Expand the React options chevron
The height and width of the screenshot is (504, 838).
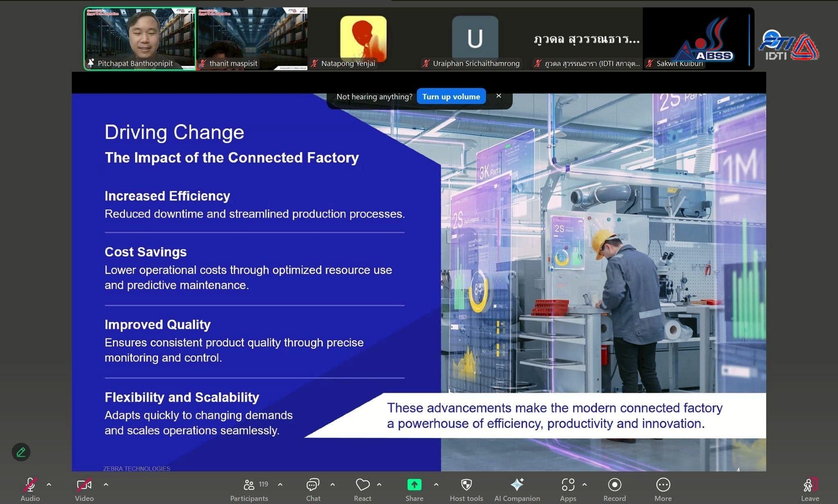(379, 485)
